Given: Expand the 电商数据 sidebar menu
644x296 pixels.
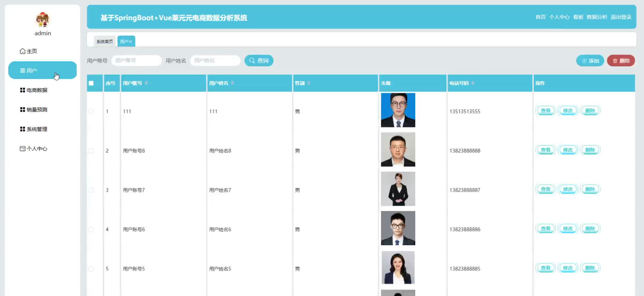Looking at the screenshot, I should coord(34,90).
